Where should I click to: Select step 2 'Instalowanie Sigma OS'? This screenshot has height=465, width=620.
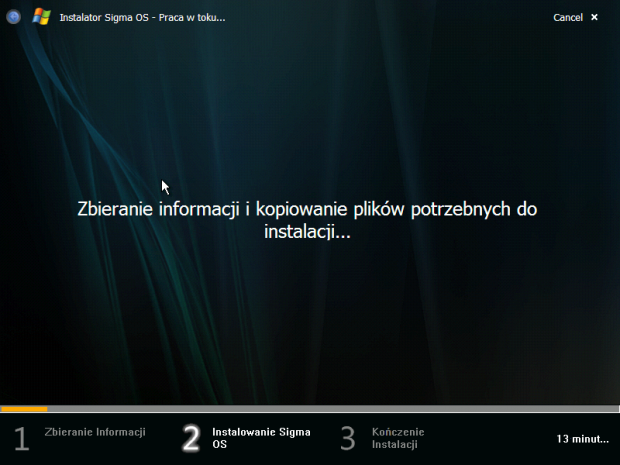246,438
